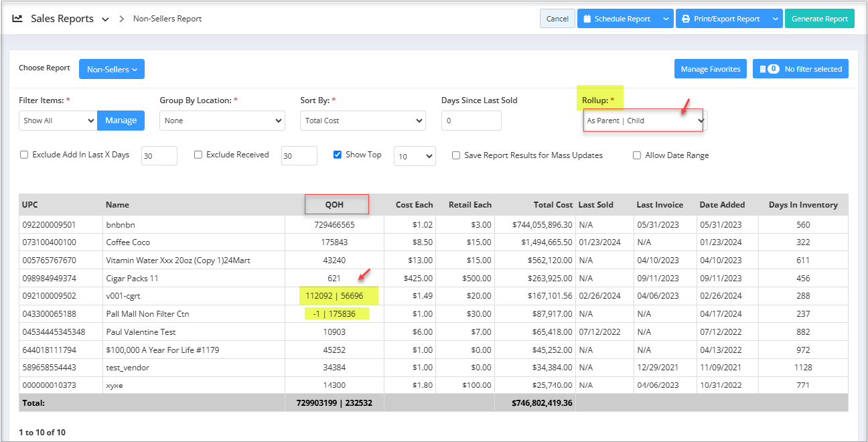This screenshot has width=868, height=442.
Task: Click the test_vendor item name
Action: pyautogui.click(x=127, y=368)
